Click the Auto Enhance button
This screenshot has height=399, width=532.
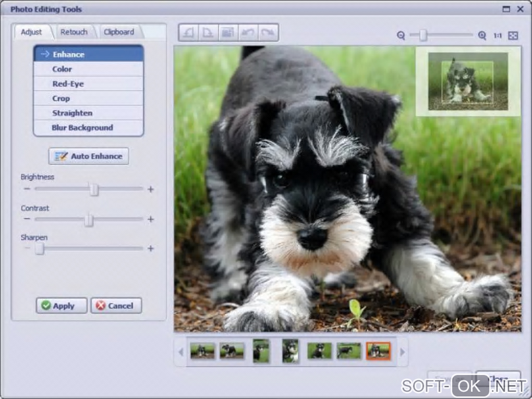pyautogui.click(x=89, y=156)
